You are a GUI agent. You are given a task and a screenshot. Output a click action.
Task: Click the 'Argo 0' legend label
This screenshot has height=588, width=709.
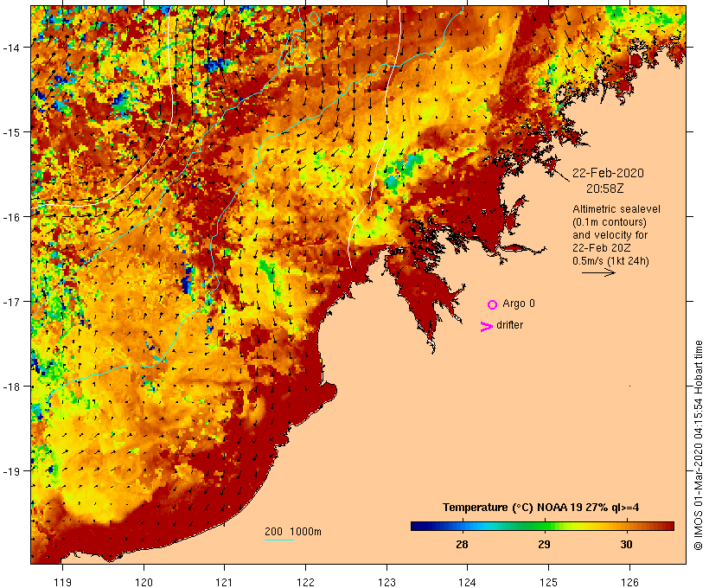519,304
